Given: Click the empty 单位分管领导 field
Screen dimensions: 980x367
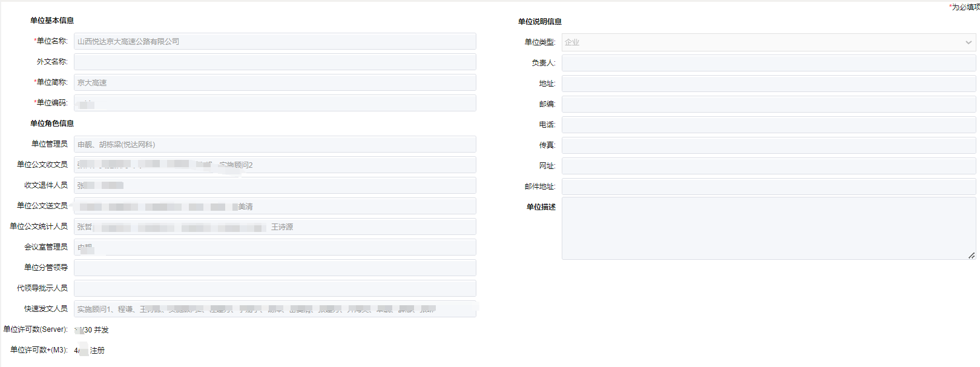Looking at the screenshot, I should tap(275, 268).
